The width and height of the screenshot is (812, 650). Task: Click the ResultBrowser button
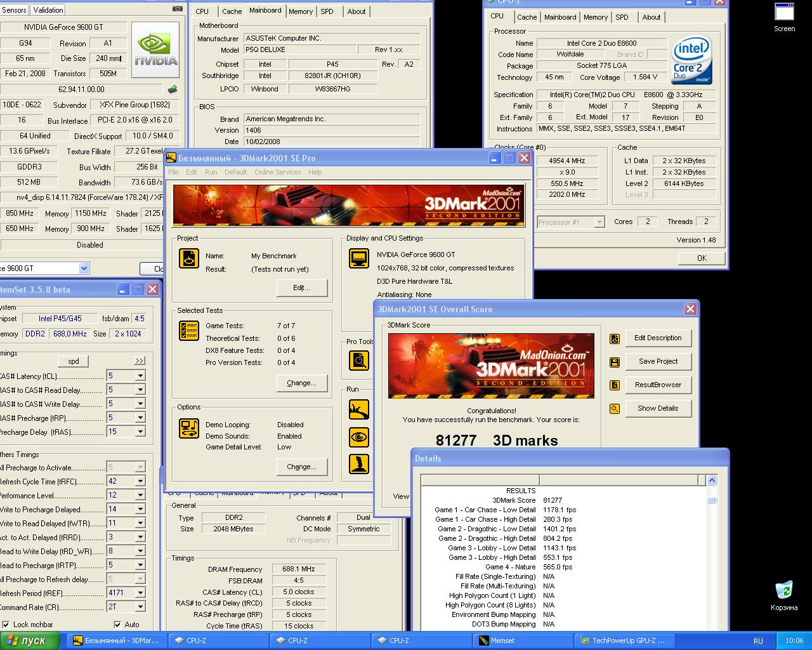[658, 385]
